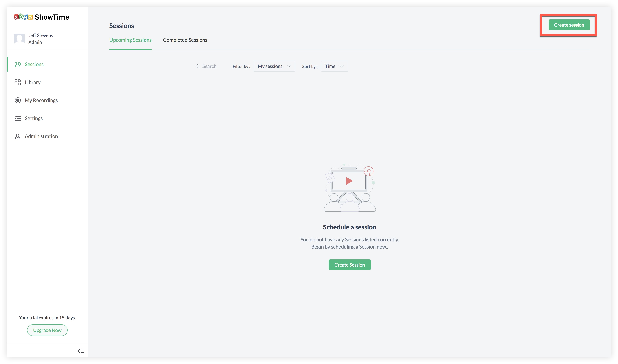Open the My sessions filter dropdown
The image size is (618, 364).
point(274,66)
